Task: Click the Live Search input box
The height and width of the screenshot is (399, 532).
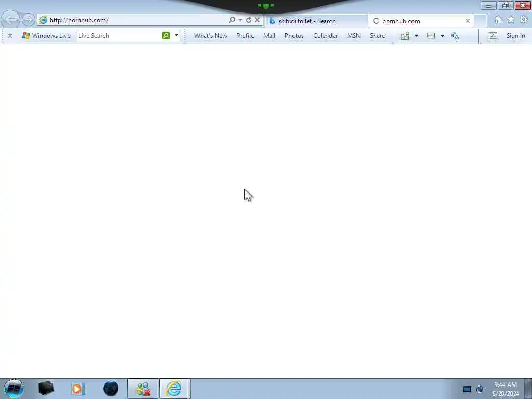Action: pos(119,36)
